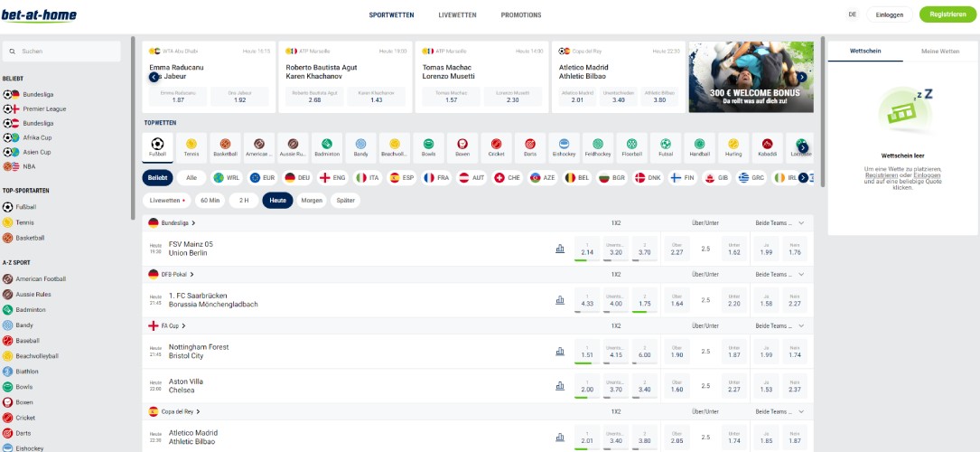980x452 pixels.
Task: Open Promotions in top navigation
Action: 521,15
